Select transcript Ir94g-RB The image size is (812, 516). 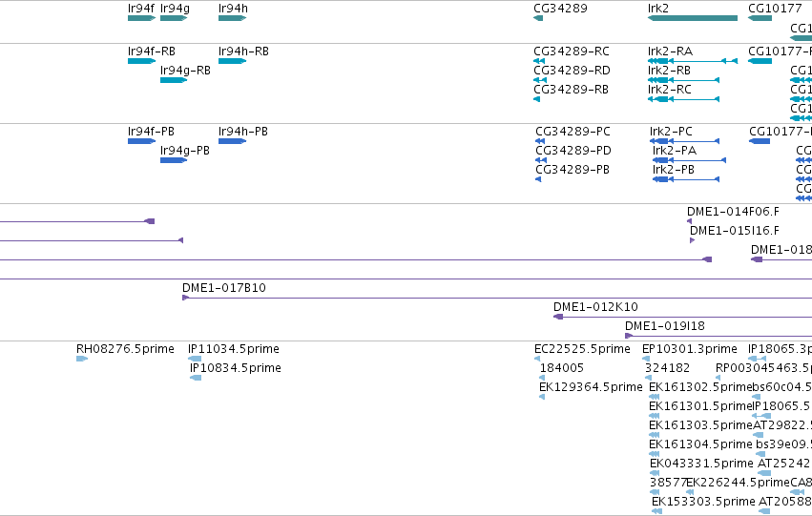[174, 80]
